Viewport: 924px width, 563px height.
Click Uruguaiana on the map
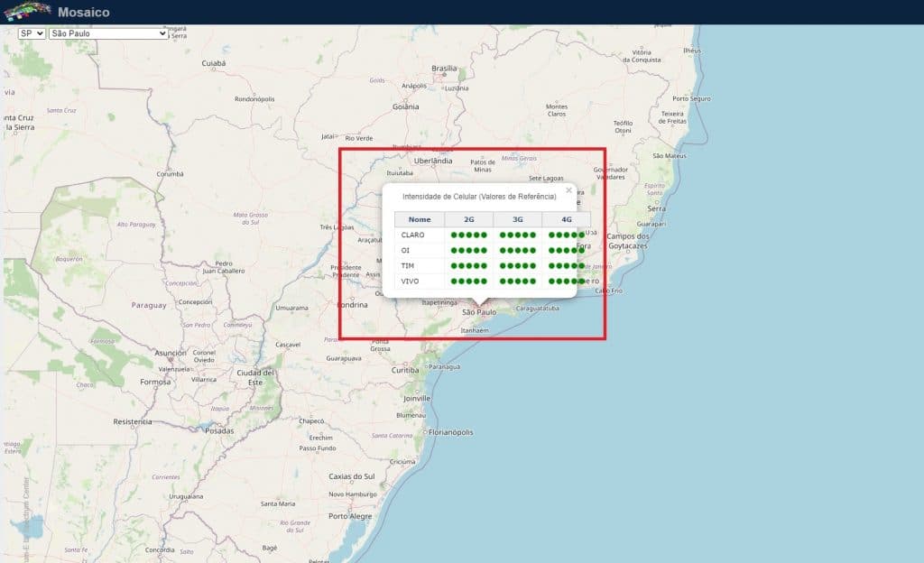(186, 496)
